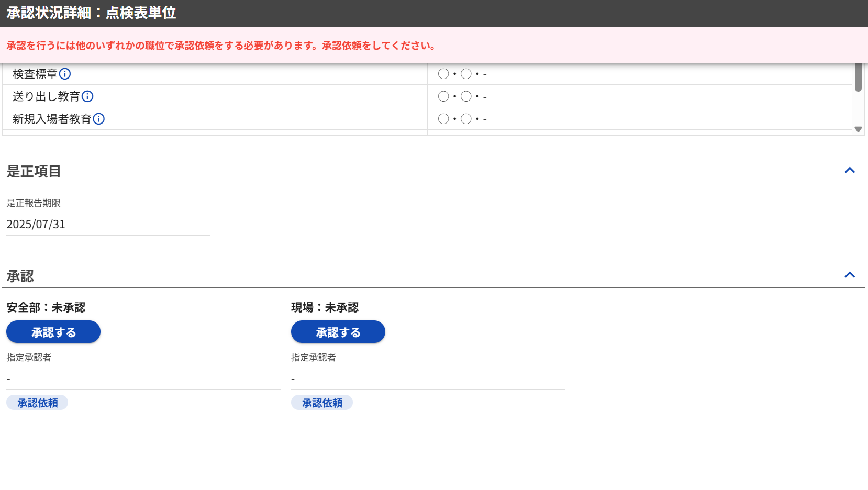Click the table's scroll-down arrow
Viewport: 868px width, 490px height.
coord(858,129)
